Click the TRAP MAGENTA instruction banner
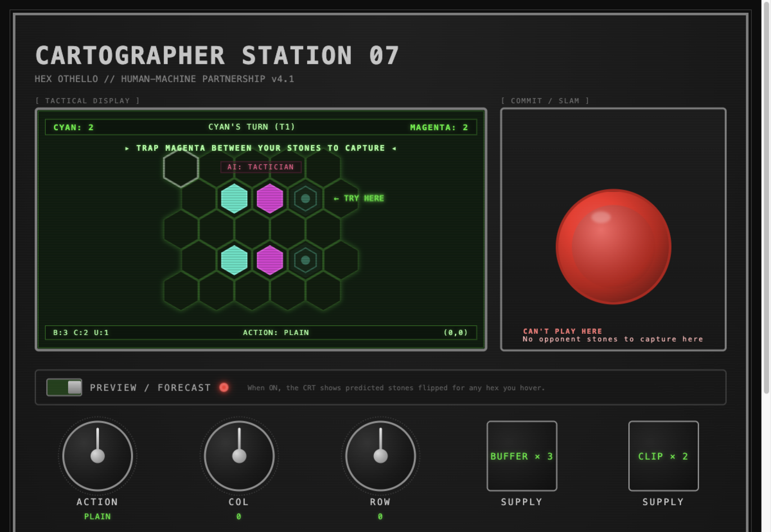 pos(260,148)
